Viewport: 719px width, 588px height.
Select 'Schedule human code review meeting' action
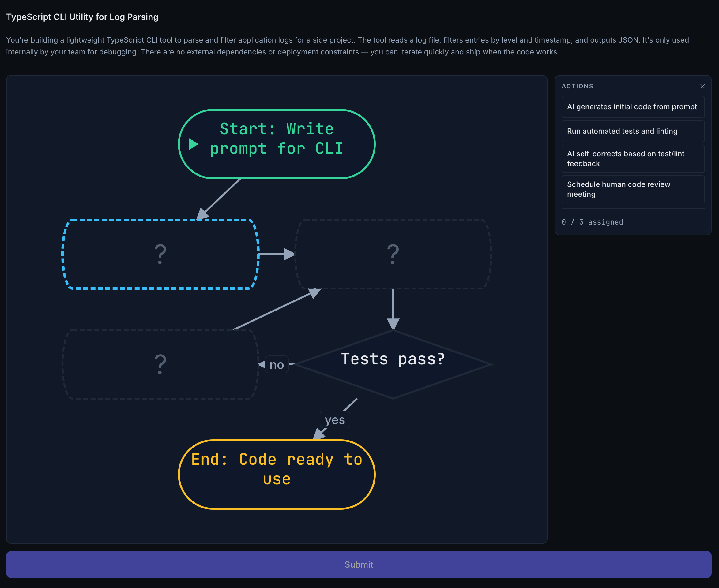(632, 189)
